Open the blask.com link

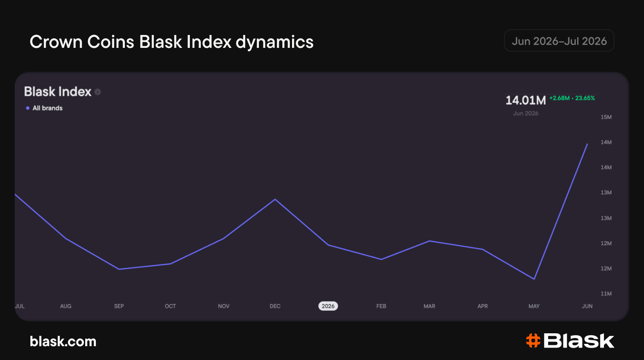pos(63,341)
